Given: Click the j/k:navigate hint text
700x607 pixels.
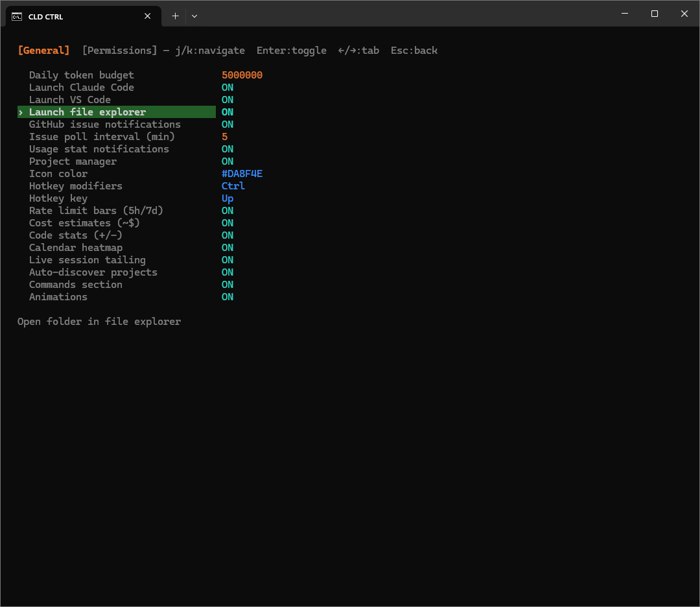Looking at the screenshot, I should tap(210, 51).
